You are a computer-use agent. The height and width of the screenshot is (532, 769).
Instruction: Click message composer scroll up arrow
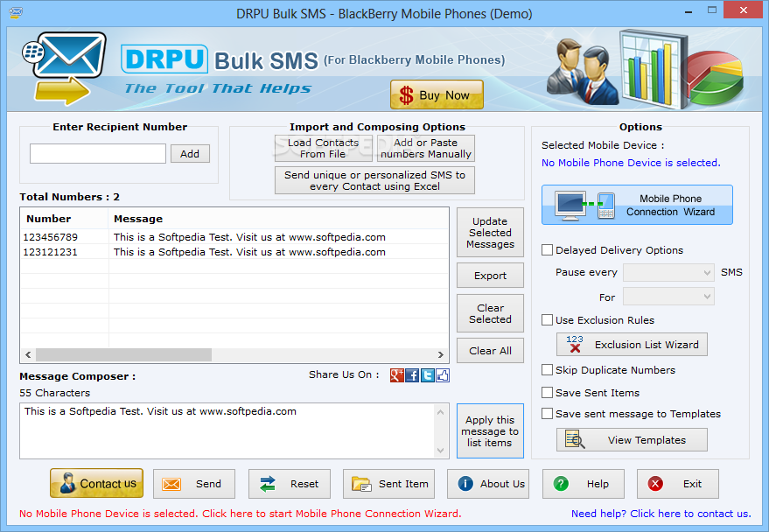(x=440, y=412)
